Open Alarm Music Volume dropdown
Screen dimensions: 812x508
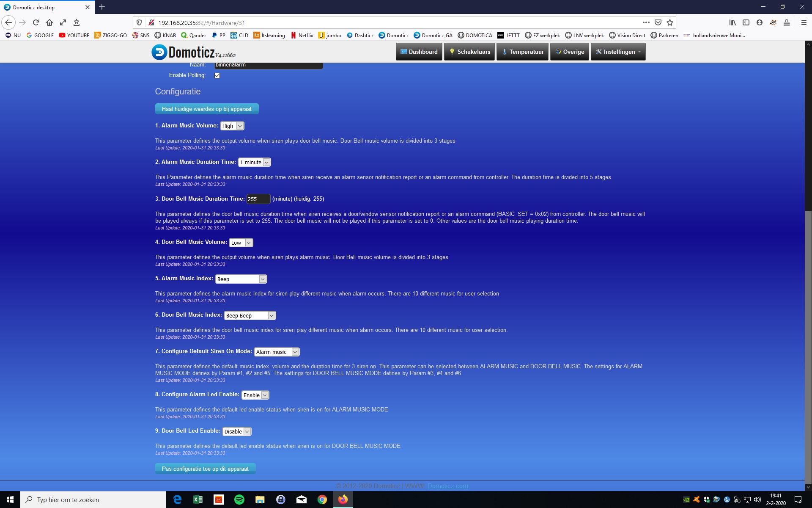coord(232,126)
